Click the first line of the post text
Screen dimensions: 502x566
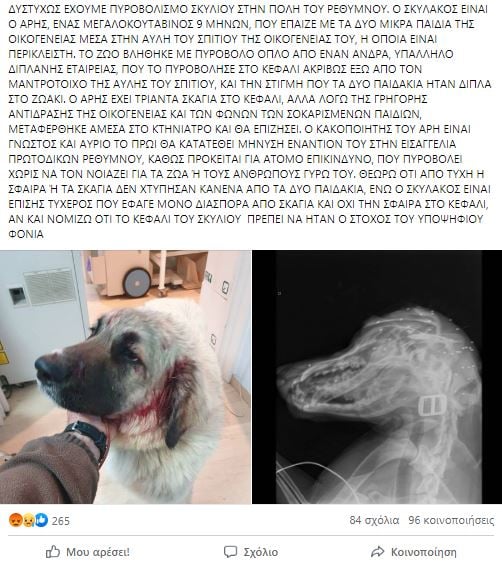[248, 9]
